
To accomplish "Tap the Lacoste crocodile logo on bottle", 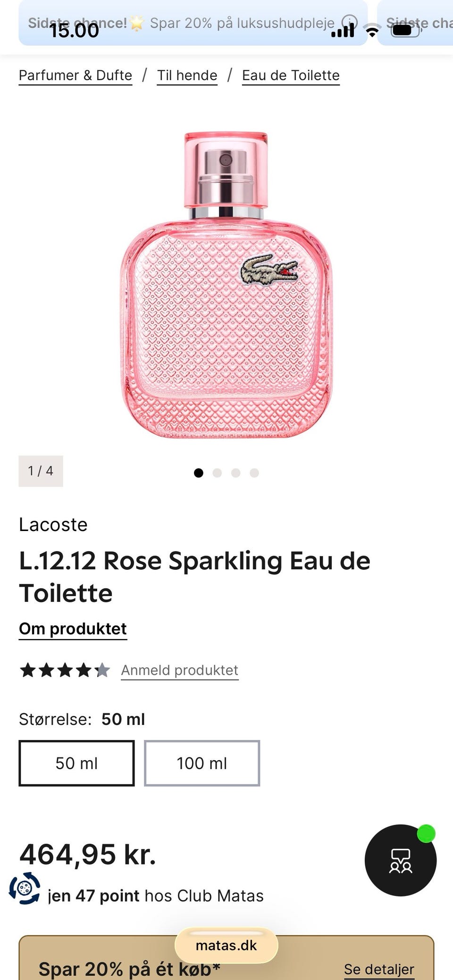I will [269, 271].
